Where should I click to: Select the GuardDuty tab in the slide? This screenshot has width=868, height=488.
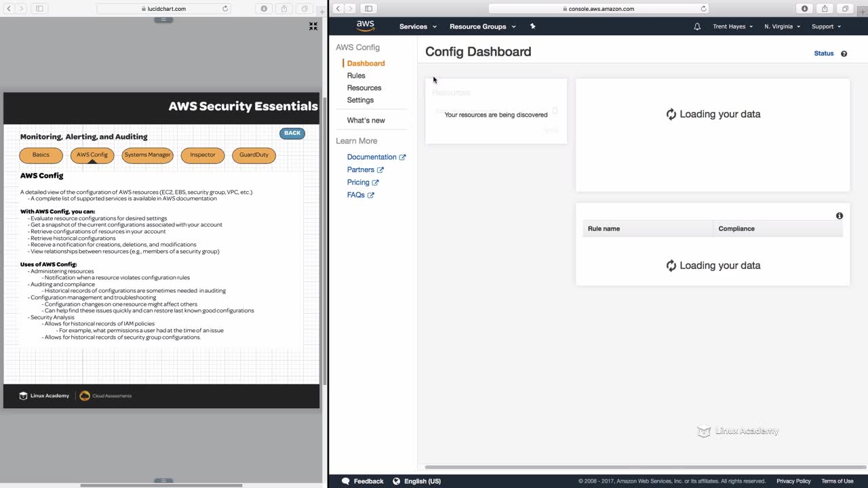click(254, 155)
